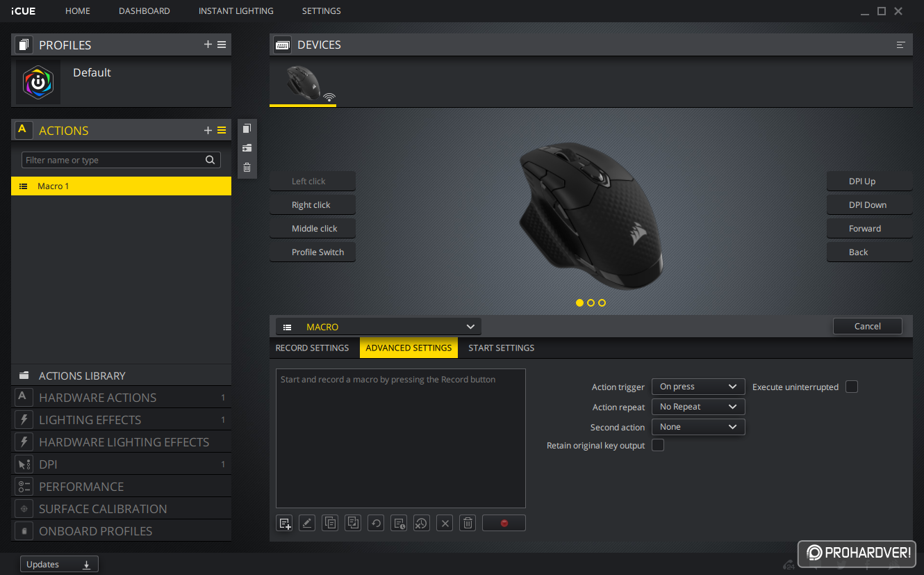The width and height of the screenshot is (924, 575).
Task: Toggle Retain original key output checkbox
Action: point(658,445)
